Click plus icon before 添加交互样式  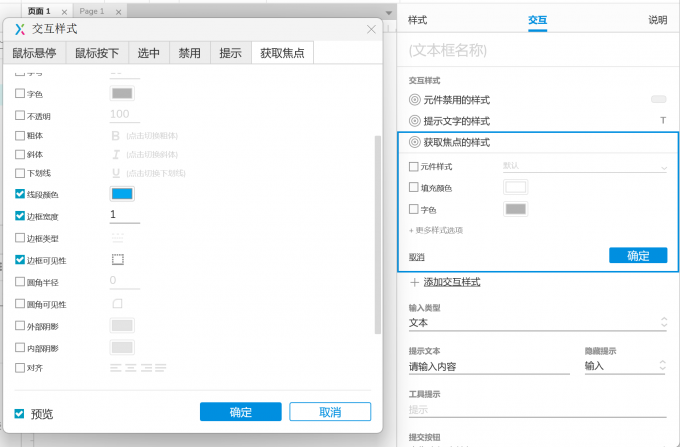tap(414, 283)
